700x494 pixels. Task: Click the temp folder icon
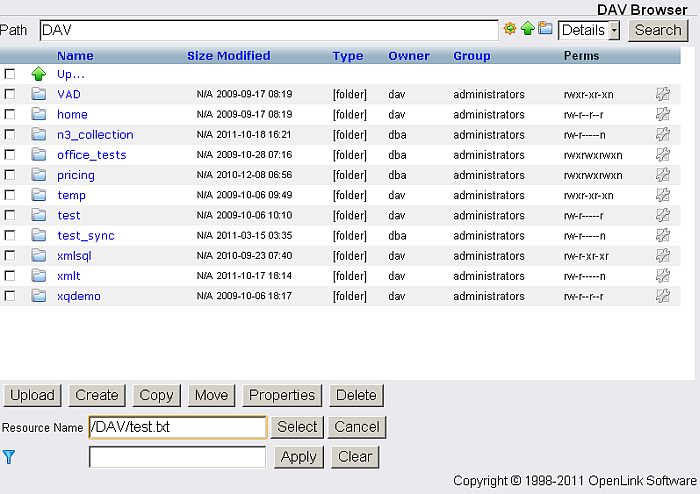(39, 195)
